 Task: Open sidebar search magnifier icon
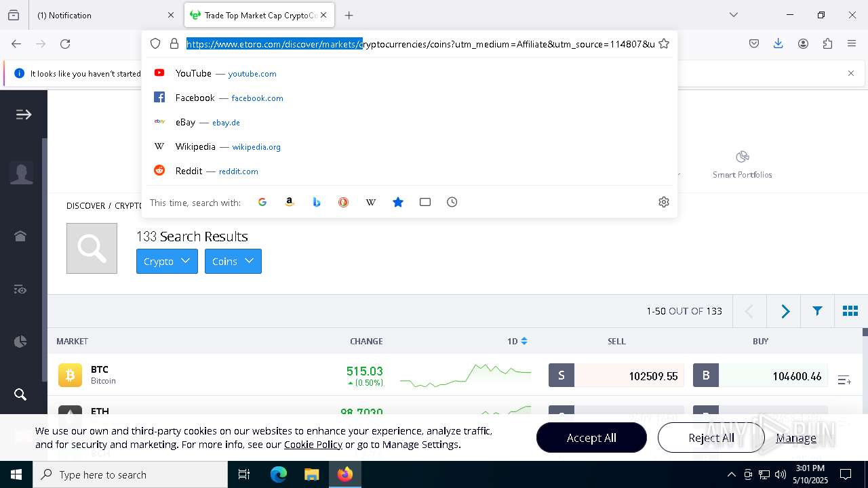[x=20, y=394]
